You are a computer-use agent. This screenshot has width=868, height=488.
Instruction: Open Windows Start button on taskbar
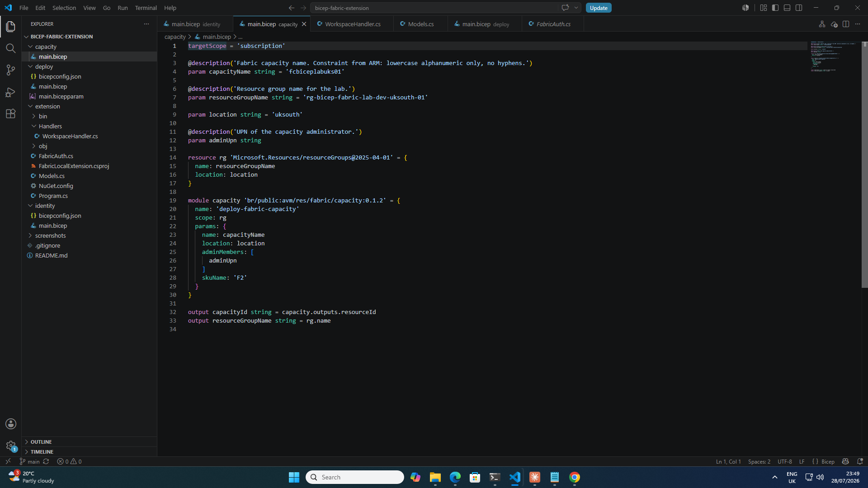coord(294,477)
